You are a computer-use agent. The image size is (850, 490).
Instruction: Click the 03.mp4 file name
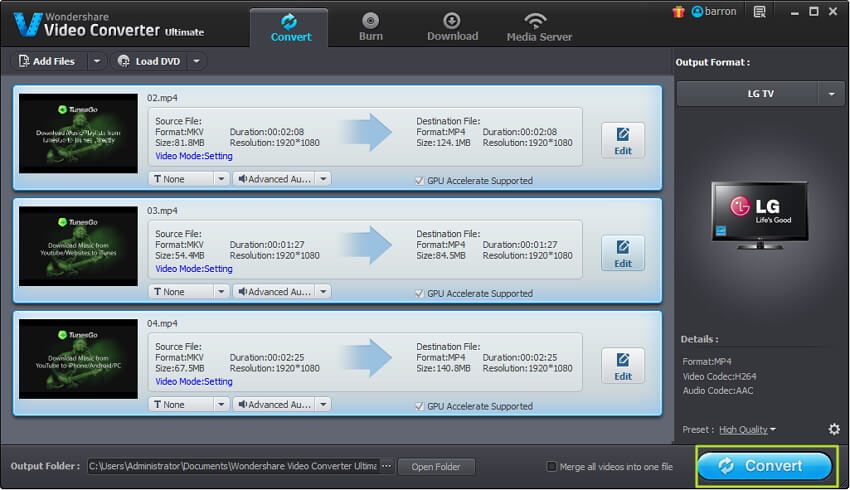tap(162, 211)
